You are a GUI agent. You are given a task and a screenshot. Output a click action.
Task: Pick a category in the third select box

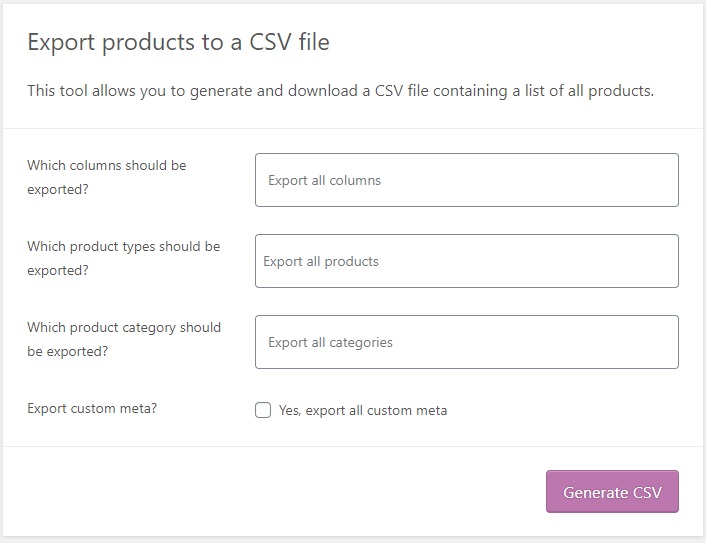(466, 342)
